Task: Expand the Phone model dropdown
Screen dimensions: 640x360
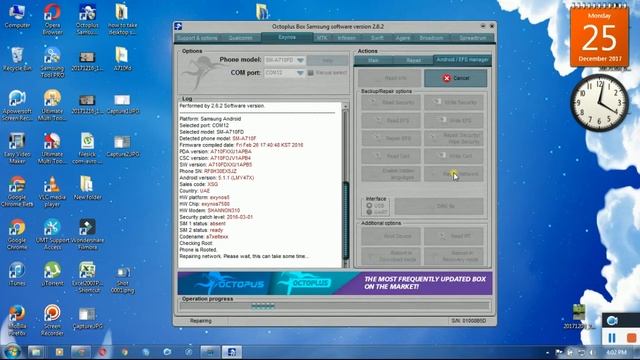Action: point(300,60)
